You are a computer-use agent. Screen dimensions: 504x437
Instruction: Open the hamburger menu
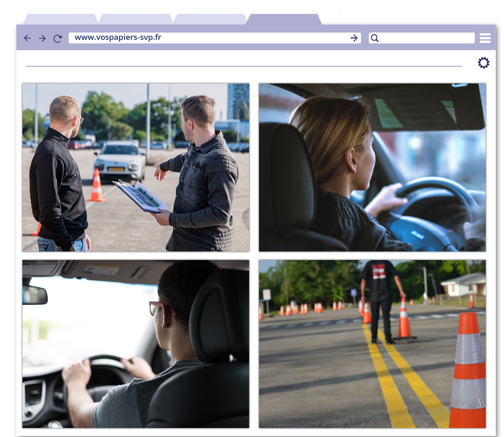(485, 38)
